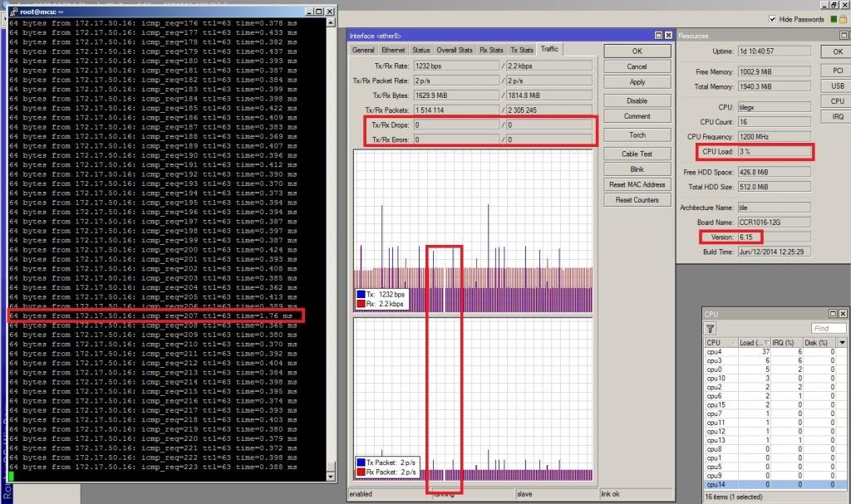Screen dimensions: 851x504
Task: Click the PuTTY icon in terminal title bar
Action: 13,12
